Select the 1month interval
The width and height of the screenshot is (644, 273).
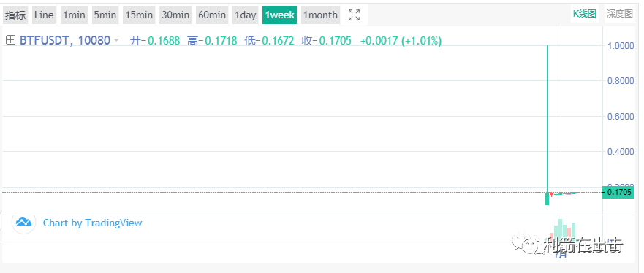point(320,15)
